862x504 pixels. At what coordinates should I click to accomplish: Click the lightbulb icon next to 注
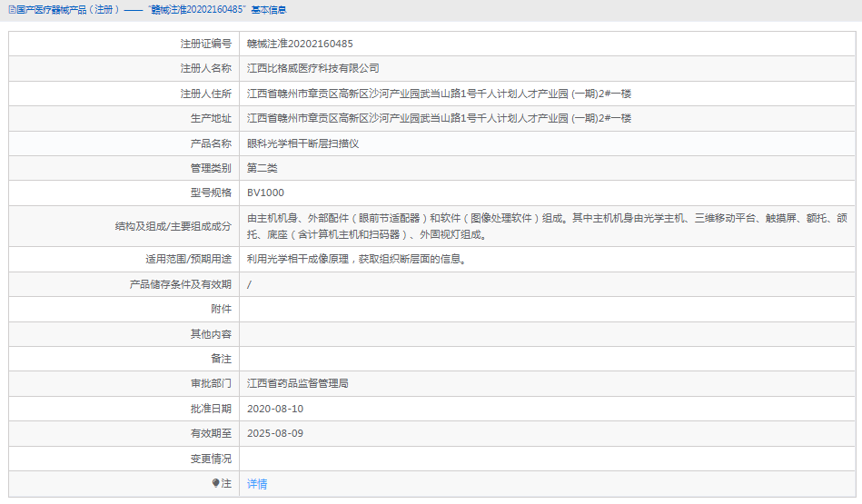215,483
